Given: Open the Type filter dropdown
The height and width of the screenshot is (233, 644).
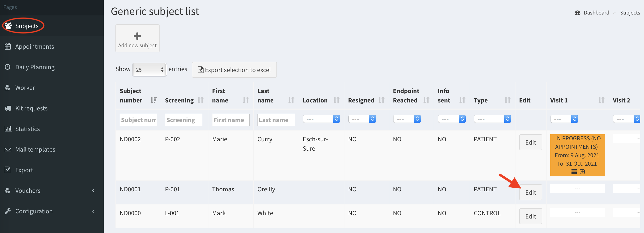Looking at the screenshot, I should click(x=492, y=119).
